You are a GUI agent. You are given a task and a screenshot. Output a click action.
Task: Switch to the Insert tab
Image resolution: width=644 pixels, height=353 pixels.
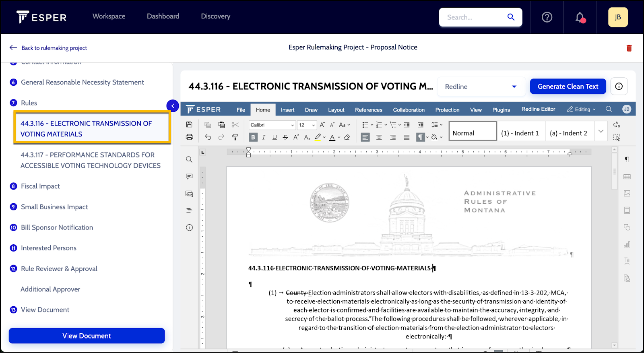[x=287, y=109]
